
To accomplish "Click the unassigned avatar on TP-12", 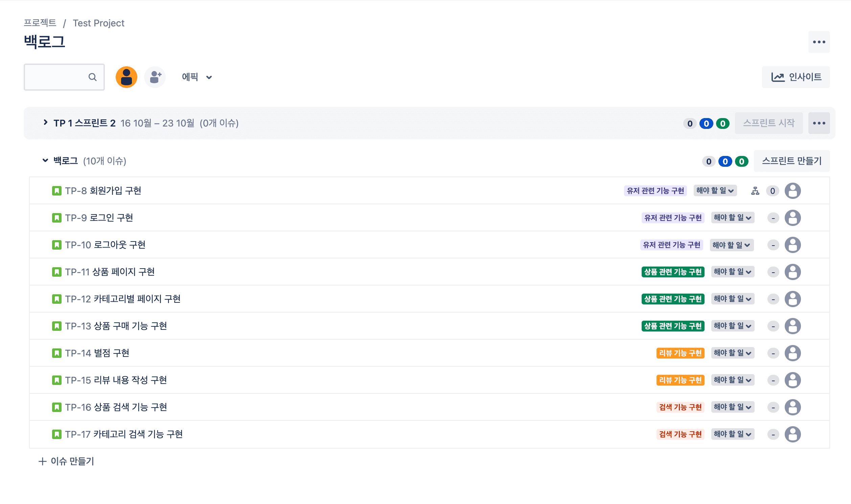I will 792,299.
